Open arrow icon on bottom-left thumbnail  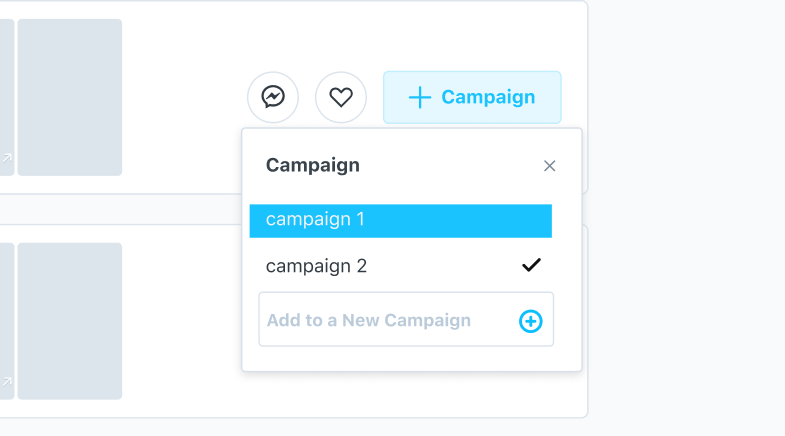(6, 381)
